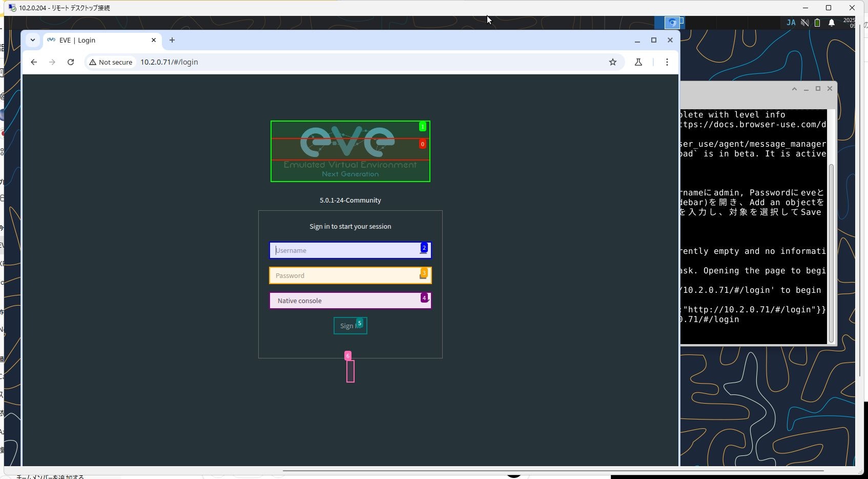Image resolution: width=868 pixels, height=479 pixels.
Task: Open the Chrome three-dot menu
Action: pos(667,62)
